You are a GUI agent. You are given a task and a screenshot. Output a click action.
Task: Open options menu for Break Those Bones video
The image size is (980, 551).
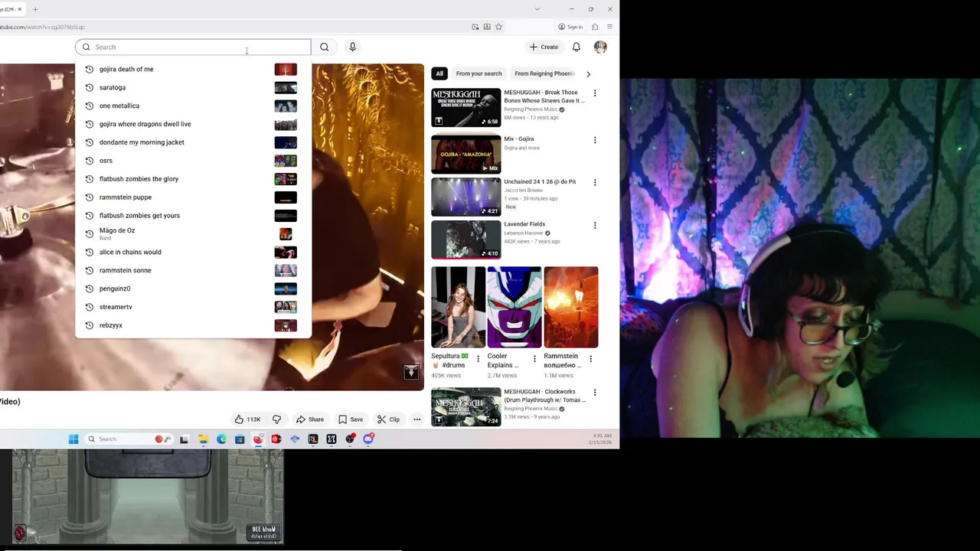coord(595,93)
